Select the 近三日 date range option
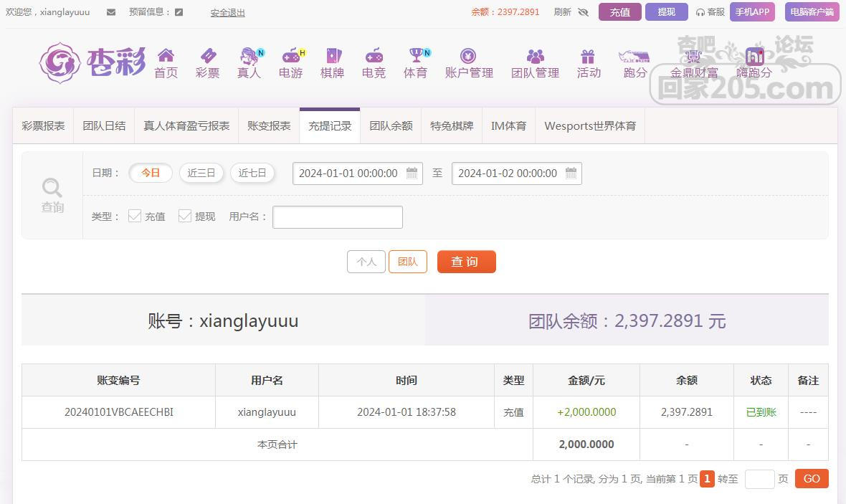The height and width of the screenshot is (504, 846). point(201,173)
